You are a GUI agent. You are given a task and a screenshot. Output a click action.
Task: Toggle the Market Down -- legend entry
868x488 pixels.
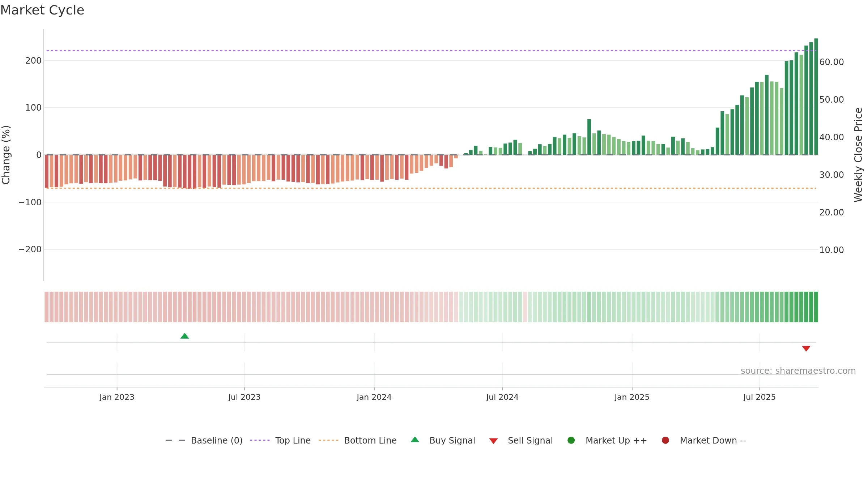[704, 440]
